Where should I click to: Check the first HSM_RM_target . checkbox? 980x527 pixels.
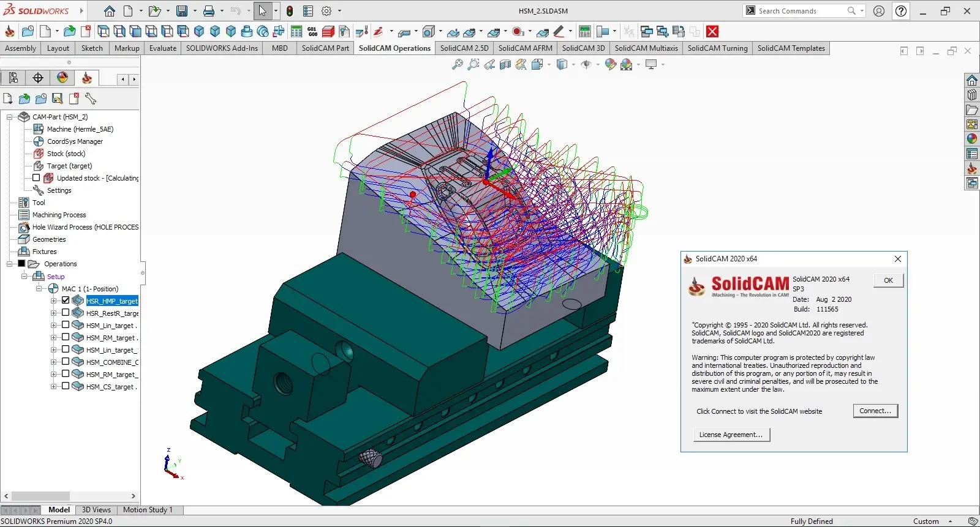(66, 337)
